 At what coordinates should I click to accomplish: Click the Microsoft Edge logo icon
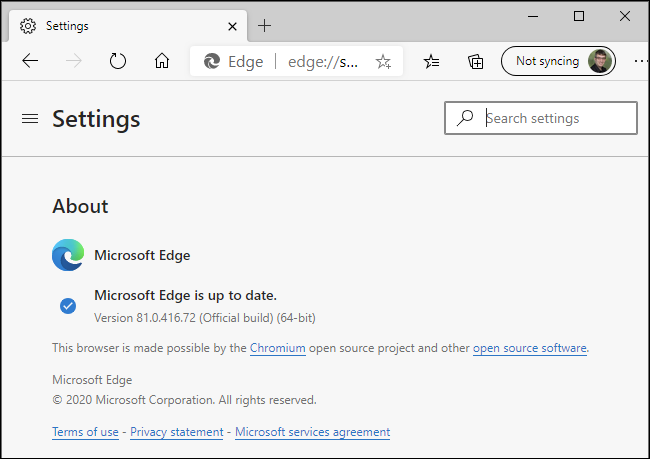click(68, 255)
